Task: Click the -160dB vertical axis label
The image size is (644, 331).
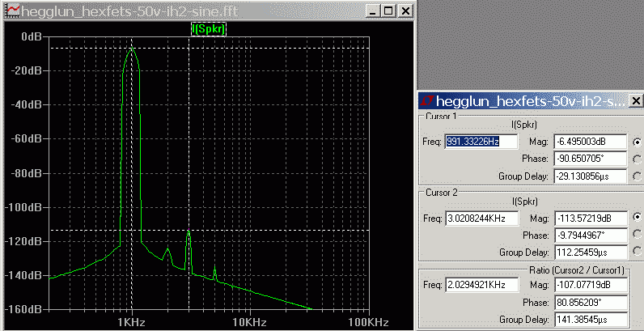Action: pyautogui.click(x=23, y=309)
